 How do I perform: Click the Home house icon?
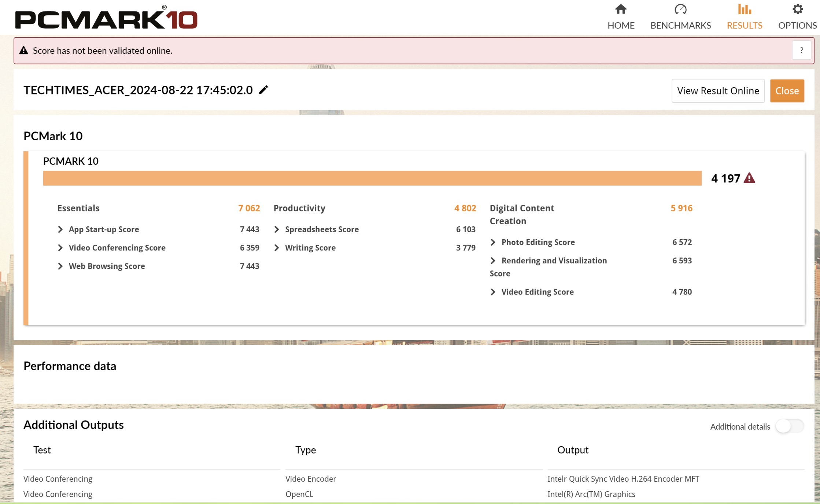(621, 9)
